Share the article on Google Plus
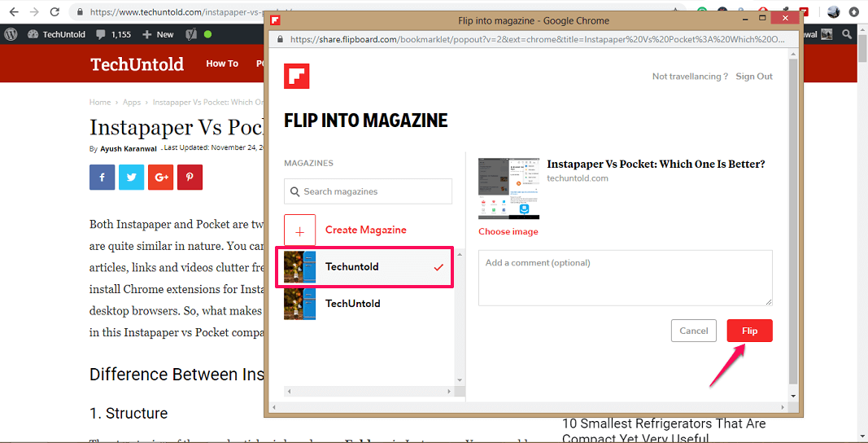The width and height of the screenshot is (868, 443). [x=161, y=178]
